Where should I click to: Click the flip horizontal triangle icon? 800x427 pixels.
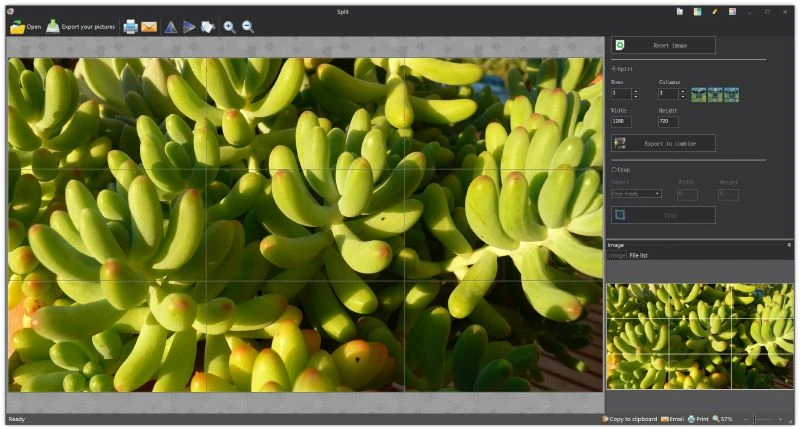[189, 27]
